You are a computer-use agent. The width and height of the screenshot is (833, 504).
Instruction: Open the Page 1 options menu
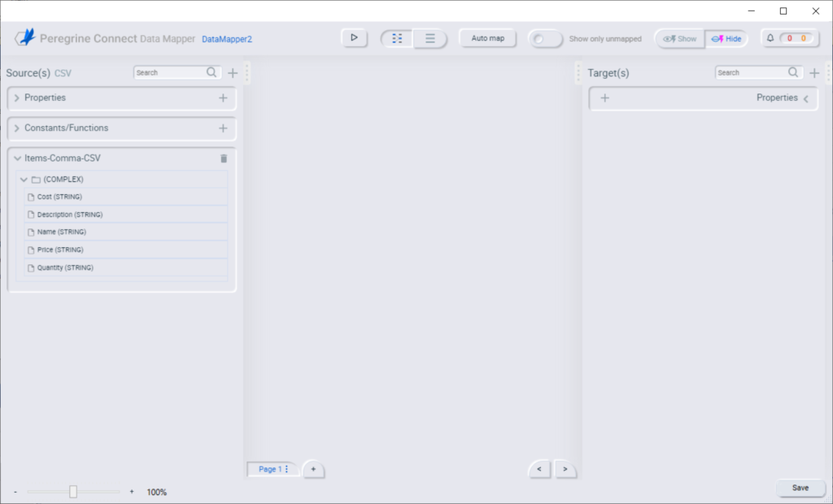point(285,469)
